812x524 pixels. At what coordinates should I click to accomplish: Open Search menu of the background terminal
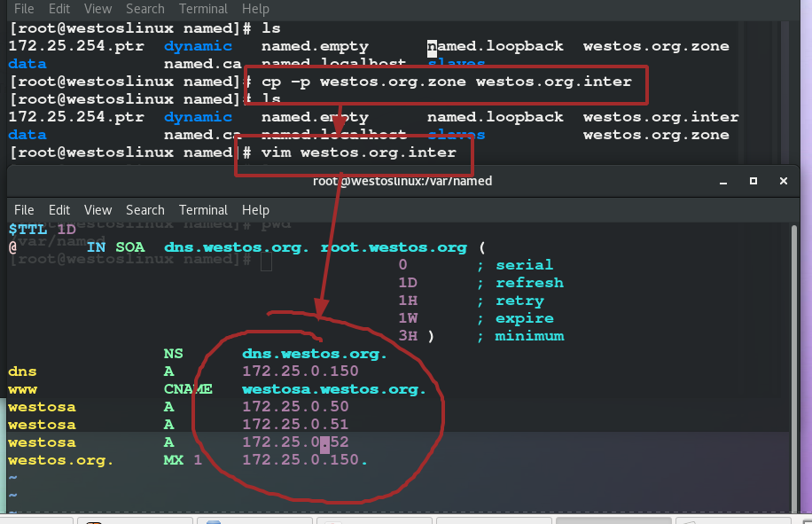144,9
